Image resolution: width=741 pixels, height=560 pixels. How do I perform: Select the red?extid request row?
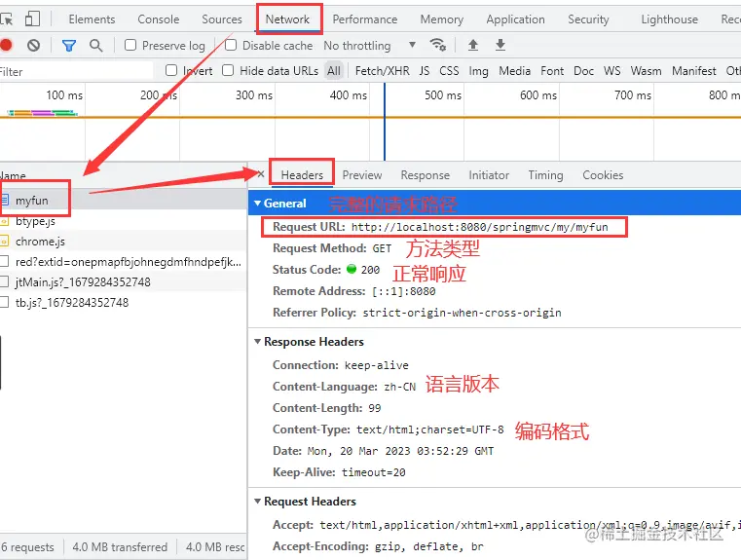124,262
